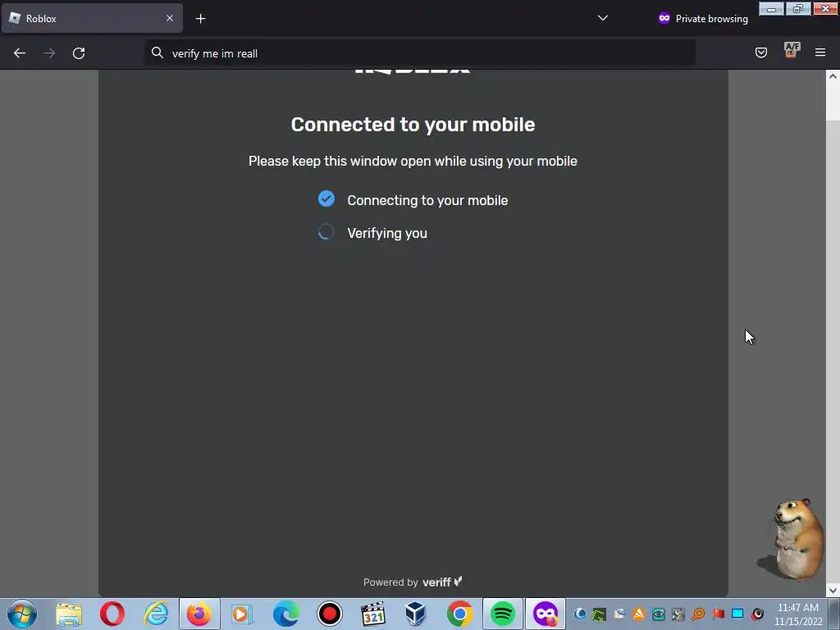Viewport: 840px width, 630px height.
Task: Open the Windows Start menu orb
Action: (22, 614)
